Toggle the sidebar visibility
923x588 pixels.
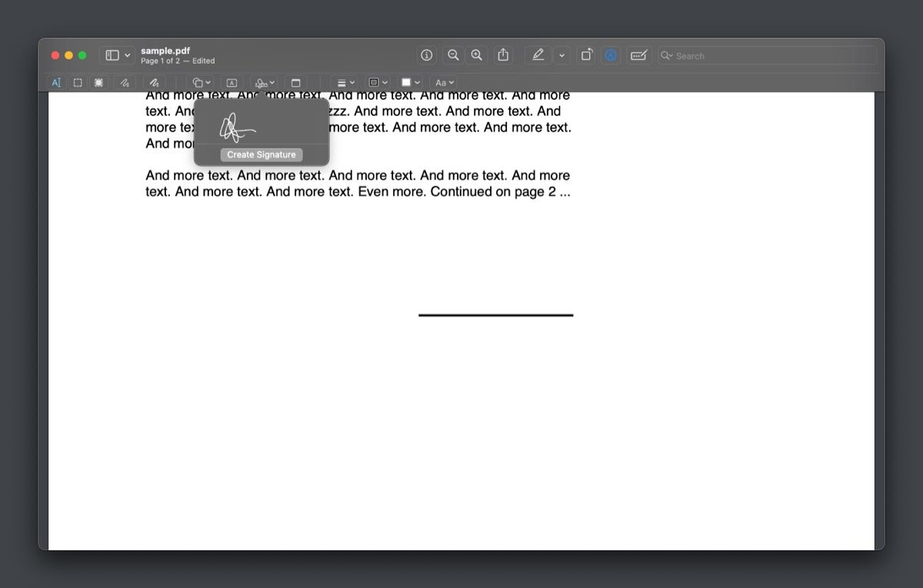[x=112, y=55]
